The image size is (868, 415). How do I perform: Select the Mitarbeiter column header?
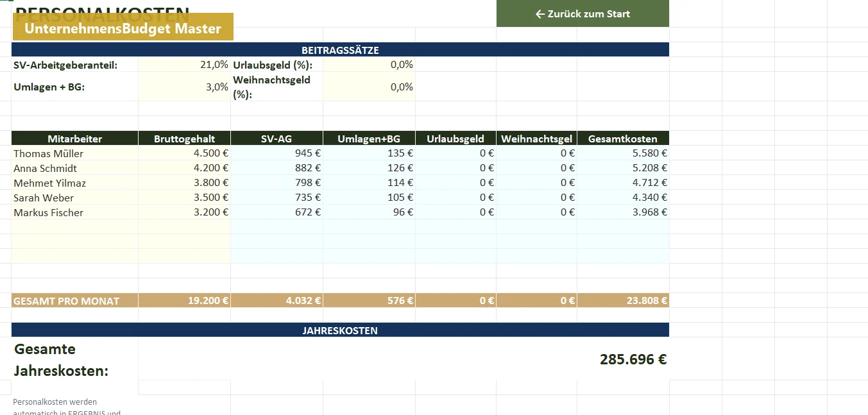point(75,139)
